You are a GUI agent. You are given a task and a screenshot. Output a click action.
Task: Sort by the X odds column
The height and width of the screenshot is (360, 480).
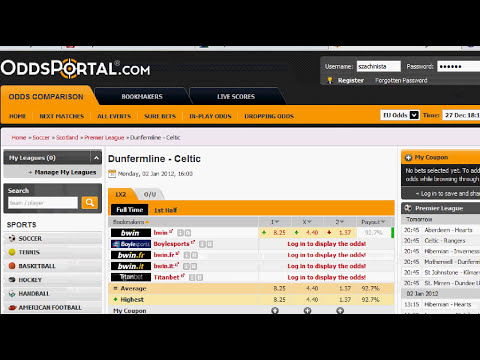(307, 222)
